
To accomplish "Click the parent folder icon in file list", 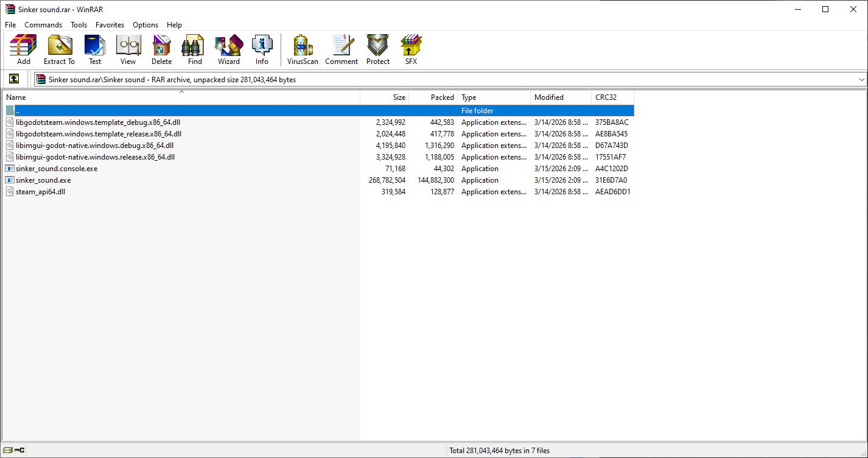I will pyautogui.click(x=10, y=111).
